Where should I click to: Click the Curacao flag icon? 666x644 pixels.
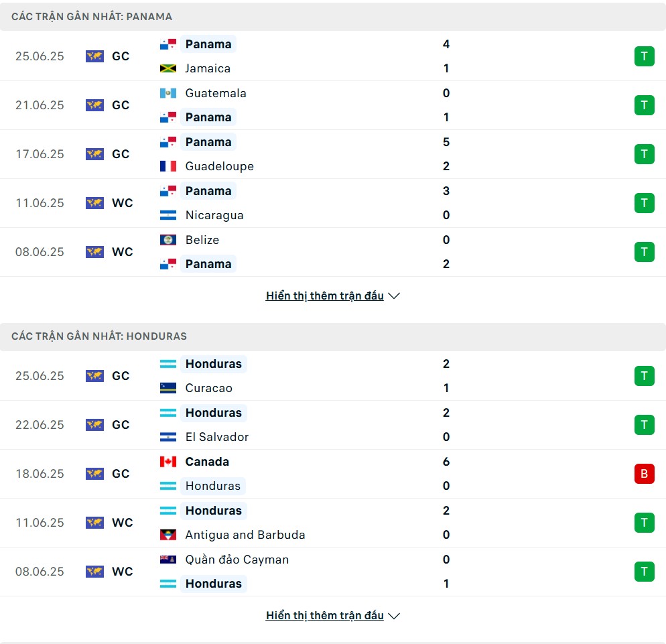(168, 388)
